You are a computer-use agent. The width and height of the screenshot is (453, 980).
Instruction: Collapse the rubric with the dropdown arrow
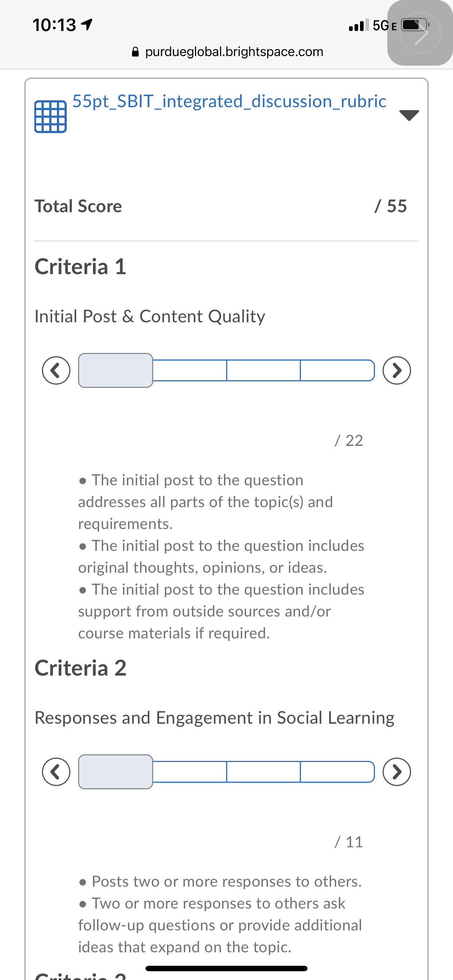click(x=409, y=115)
